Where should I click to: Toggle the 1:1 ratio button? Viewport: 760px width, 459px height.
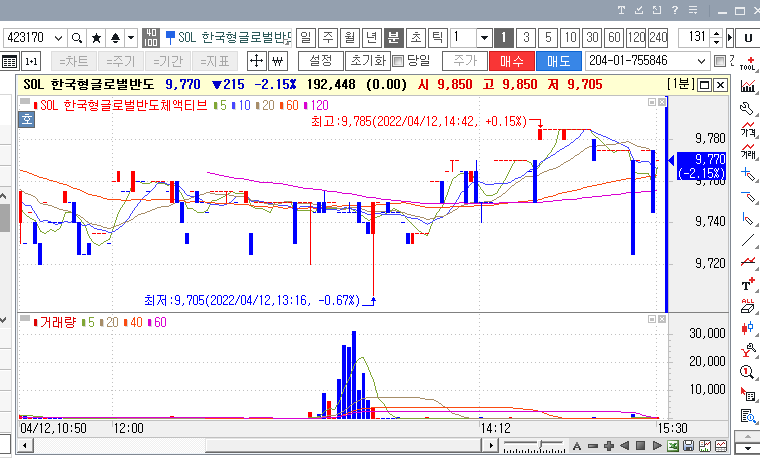(32, 62)
